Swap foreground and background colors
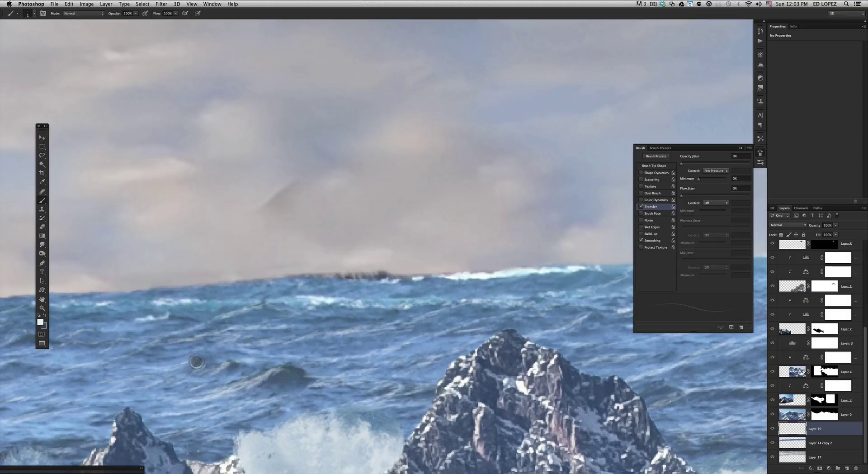Viewport: 868px width, 474px height. [x=45, y=315]
